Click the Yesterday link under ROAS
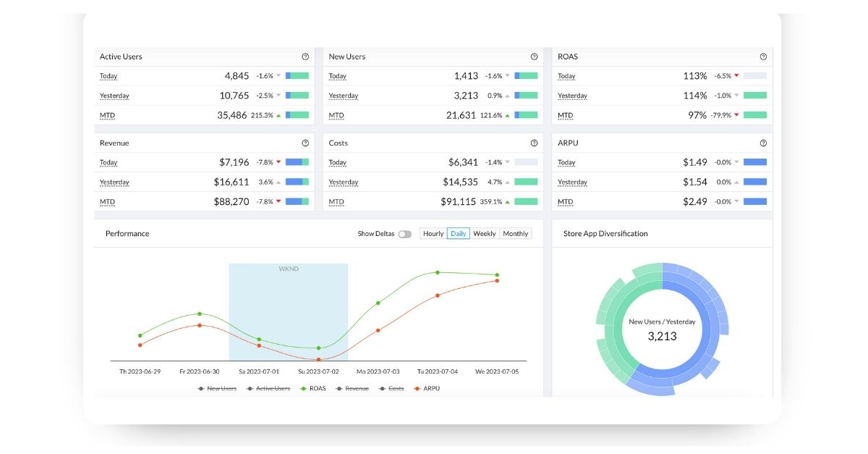 click(572, 96)
